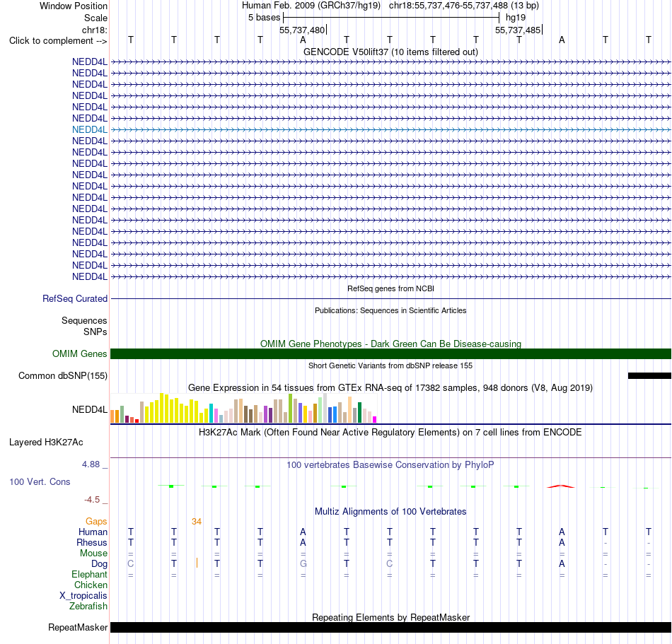Open Multiz Alignments of 100 Vertebrates title
Viewport: 672px width, 644px height.
coord(390,511)
